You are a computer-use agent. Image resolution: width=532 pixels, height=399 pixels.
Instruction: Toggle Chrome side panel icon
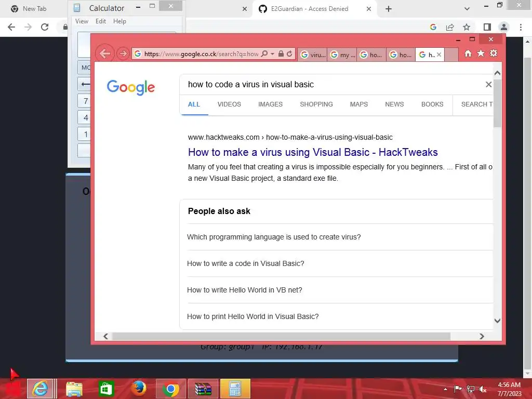(x=487, y=27)
